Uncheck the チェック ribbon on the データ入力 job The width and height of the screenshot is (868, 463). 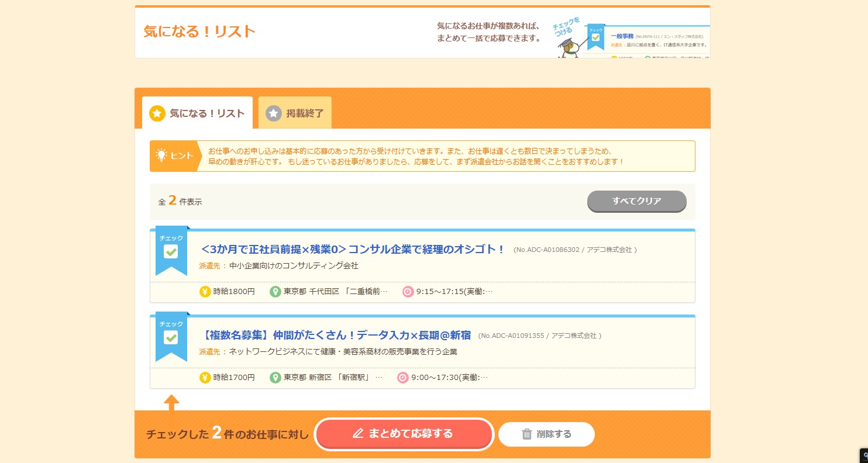pyautogui.click(x=170, y=336)
